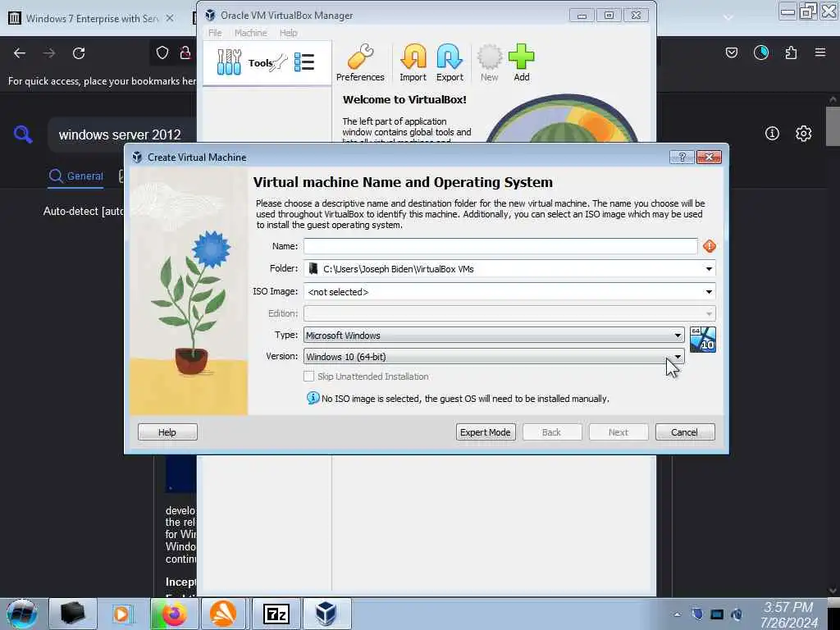Click the orange warning icon beside Name
The width and height of the screenshot is (840, 630).
click(710, 246)
